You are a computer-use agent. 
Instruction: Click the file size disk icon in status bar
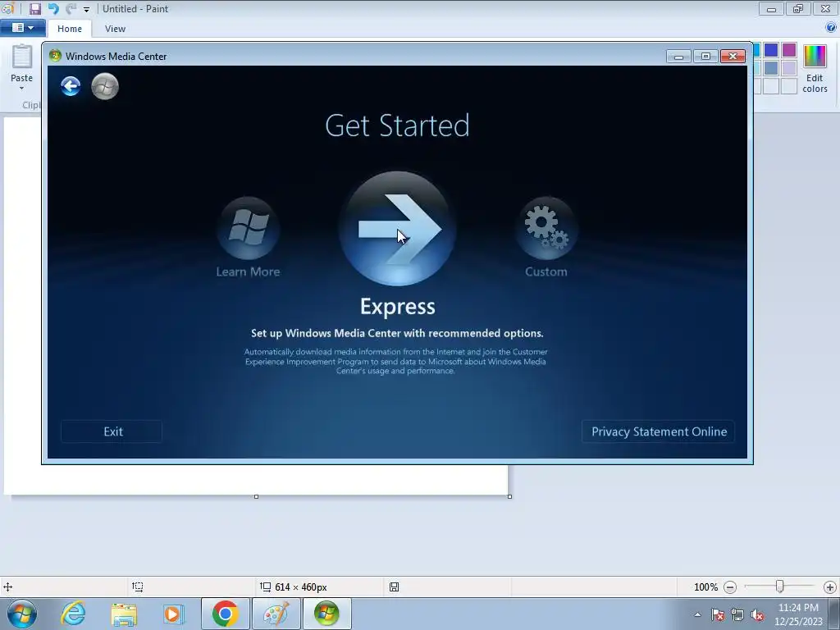coord(394,587)
